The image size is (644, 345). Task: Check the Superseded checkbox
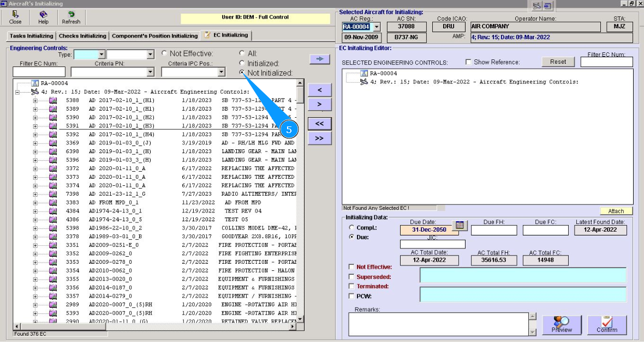[351, 277]
